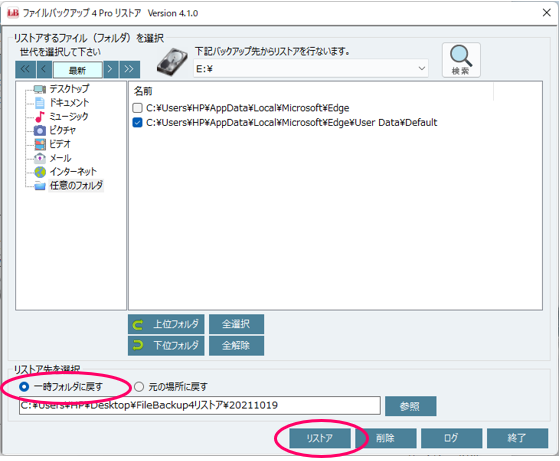Select the ドキュメント document icon
Screen dimensions: 560x461
[40, 103]
